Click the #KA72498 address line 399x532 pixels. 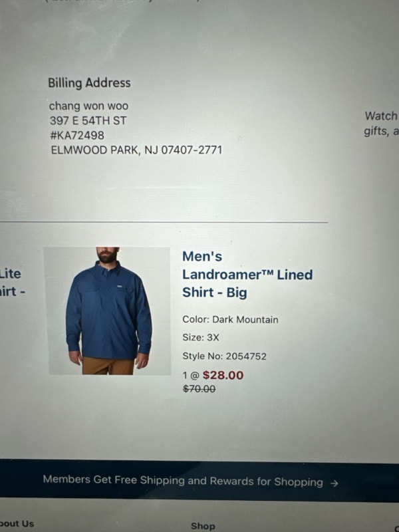77,135
